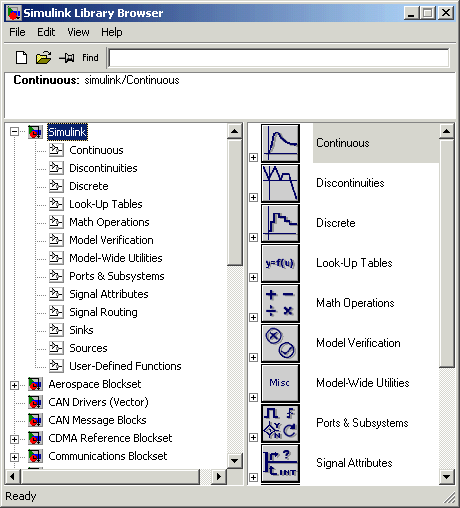460x508 pixels.
Task: Click the Communications Blockset tree icon
Action: (35, 456)
